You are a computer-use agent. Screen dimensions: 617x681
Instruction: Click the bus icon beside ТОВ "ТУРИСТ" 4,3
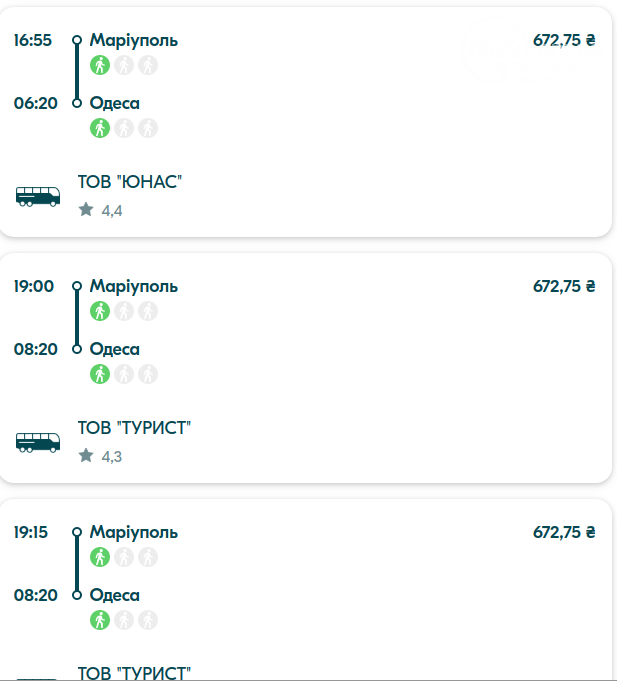[x=38, y=443]
